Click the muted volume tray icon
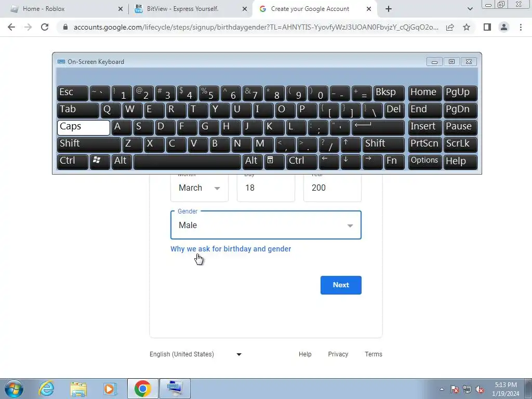The image size is (532, 399). pos(480,390)
